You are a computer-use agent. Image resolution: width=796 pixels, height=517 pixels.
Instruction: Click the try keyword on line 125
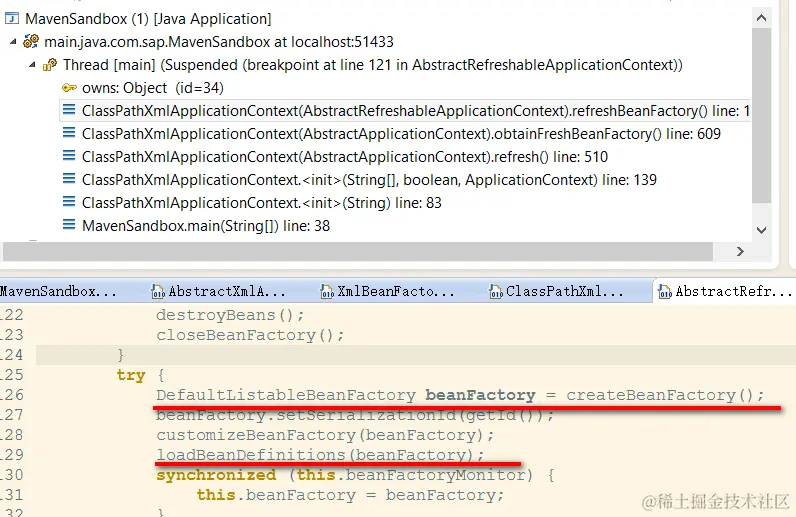coord(131,375)
